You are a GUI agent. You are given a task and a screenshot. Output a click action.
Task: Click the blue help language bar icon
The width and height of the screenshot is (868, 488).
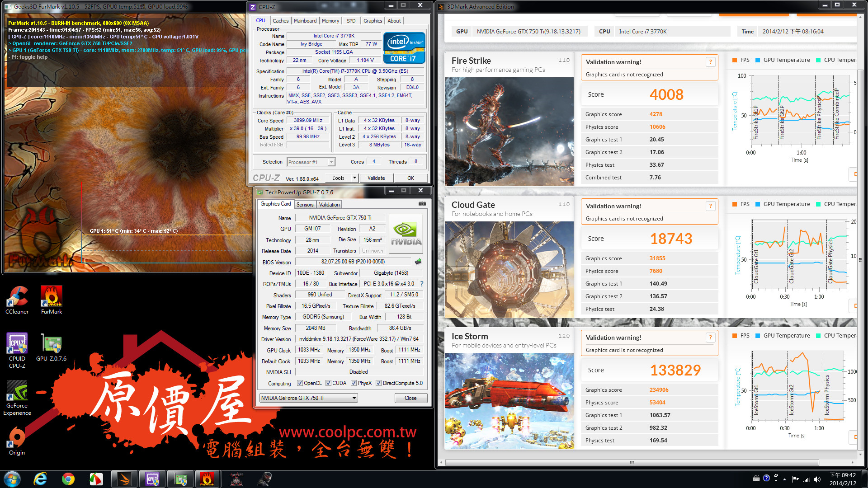766,478
